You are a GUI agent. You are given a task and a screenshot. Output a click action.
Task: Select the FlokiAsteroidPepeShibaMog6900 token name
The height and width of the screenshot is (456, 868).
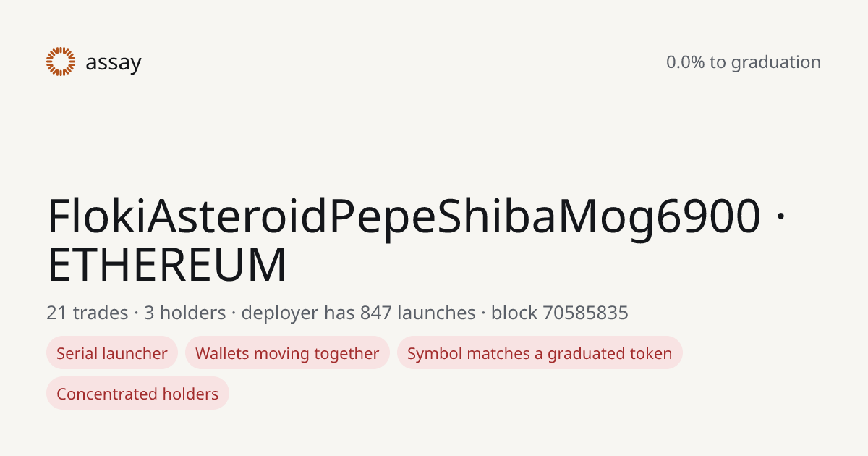[x=404, y=216]
